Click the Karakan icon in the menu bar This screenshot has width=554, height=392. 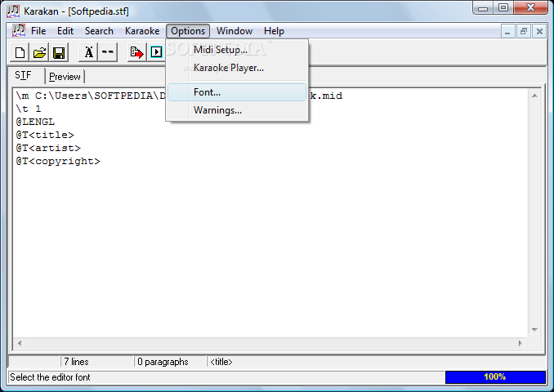(19, 31)
